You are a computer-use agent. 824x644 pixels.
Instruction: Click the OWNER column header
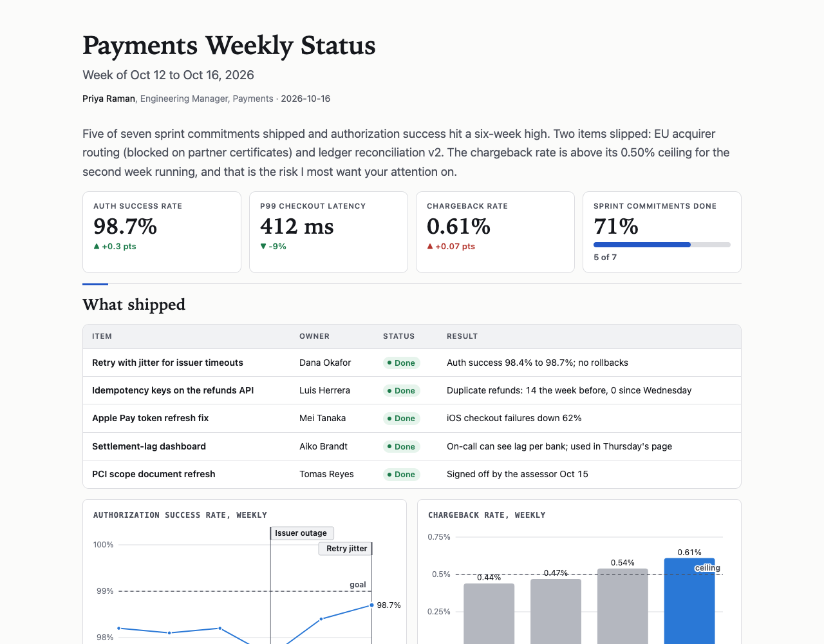pyautogui.click(x=314, y=336)
